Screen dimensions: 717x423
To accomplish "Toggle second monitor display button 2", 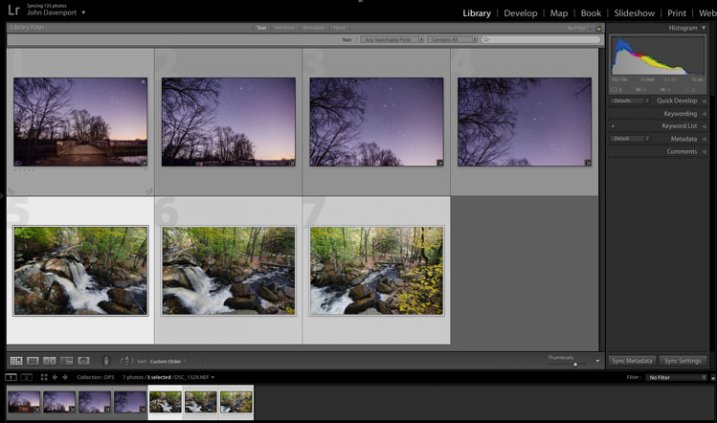I will 27,377.
